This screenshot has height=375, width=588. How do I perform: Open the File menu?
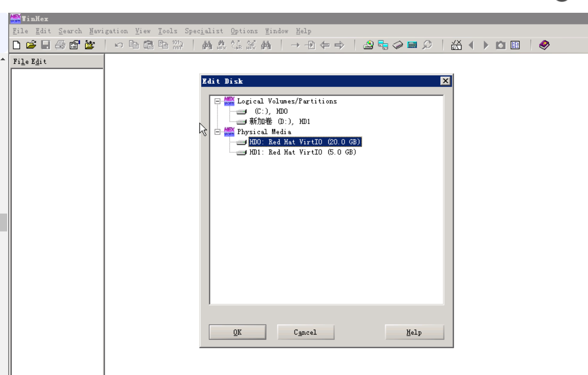click(x=20, y=31)
